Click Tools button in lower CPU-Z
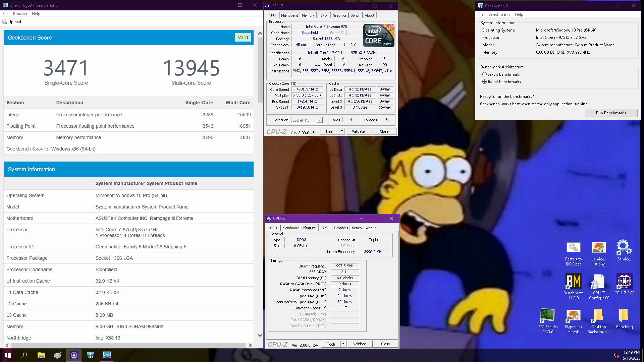This screenshot has height=362, width=644. tap(331, 344)
